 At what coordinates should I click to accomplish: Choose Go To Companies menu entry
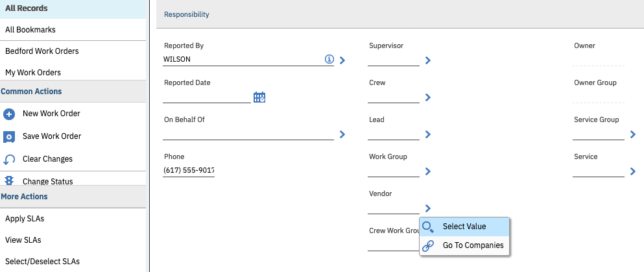[x=473, y=246]
